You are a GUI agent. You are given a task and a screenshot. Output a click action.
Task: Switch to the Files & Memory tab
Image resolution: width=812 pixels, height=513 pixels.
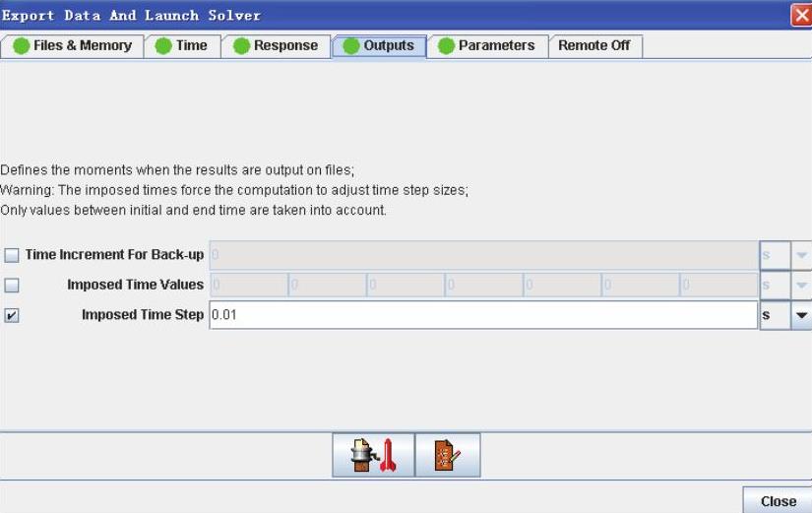(73, 45)
